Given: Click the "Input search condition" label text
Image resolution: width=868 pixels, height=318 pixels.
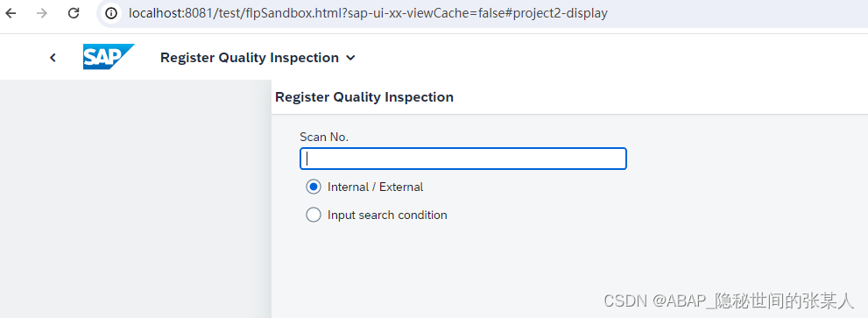Looking at the screenshot, I should (x=387, y=215).
